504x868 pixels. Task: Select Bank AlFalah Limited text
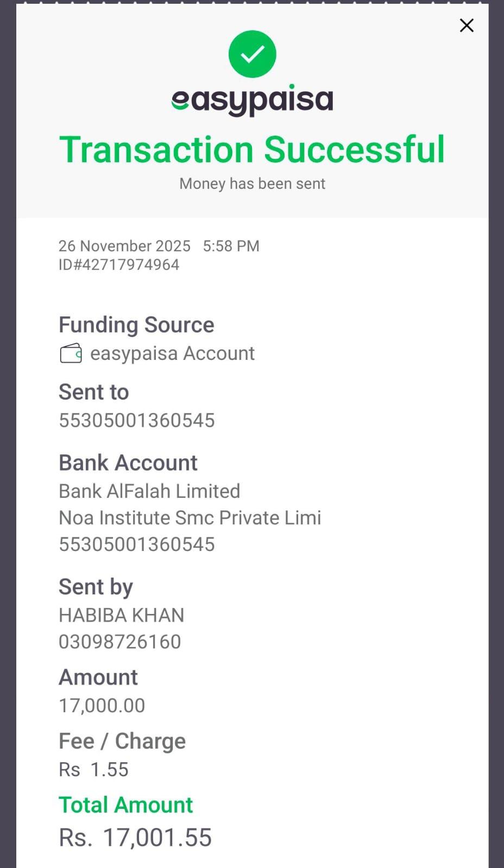pos(149,491)
